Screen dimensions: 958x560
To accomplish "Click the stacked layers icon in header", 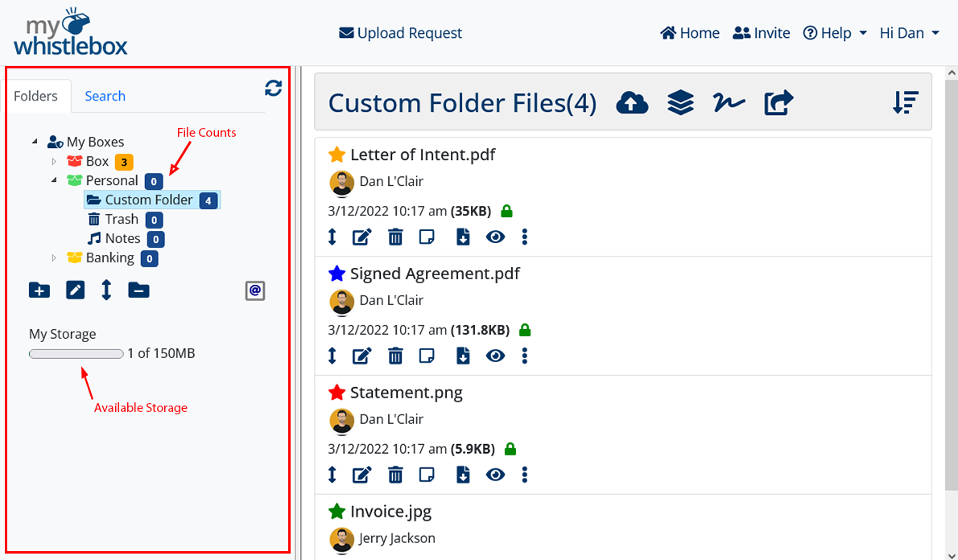I will pyautogui.click(x=680, y=103).
